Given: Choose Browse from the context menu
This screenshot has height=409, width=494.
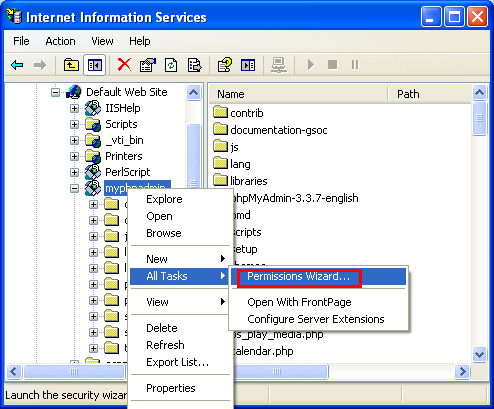Looking at the screenshot, I should point(180,233).
